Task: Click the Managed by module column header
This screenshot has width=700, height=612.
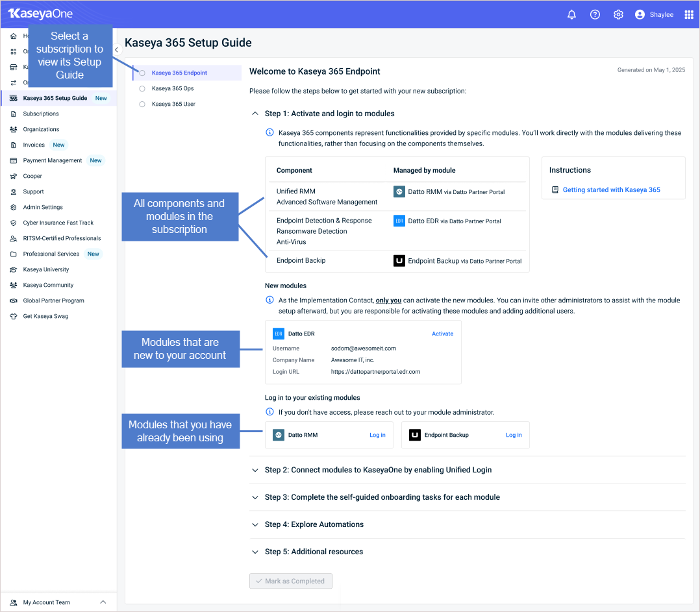Action: click(424, 171)
